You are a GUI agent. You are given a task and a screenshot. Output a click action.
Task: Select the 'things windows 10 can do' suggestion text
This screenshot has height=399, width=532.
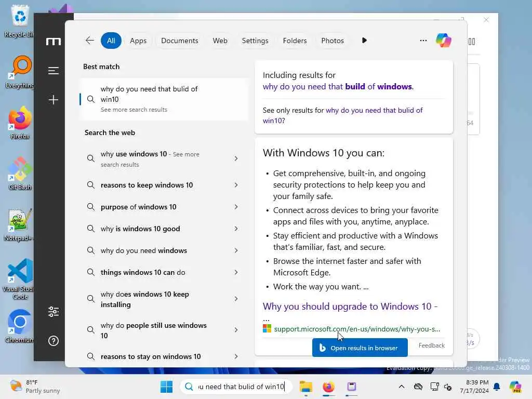[143, 272]
